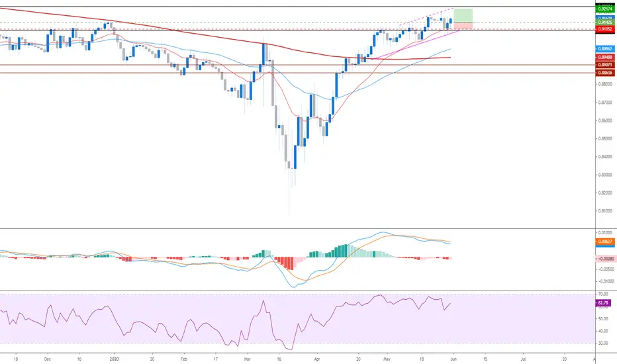617x364 pixels.
Task: Select the red stop zone of the long position
Action: [463, 26]
